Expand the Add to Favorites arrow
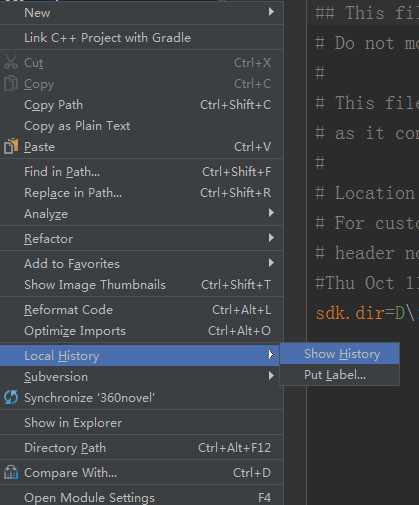The height and width of the screenshot is (505, 419). point(271,263)
